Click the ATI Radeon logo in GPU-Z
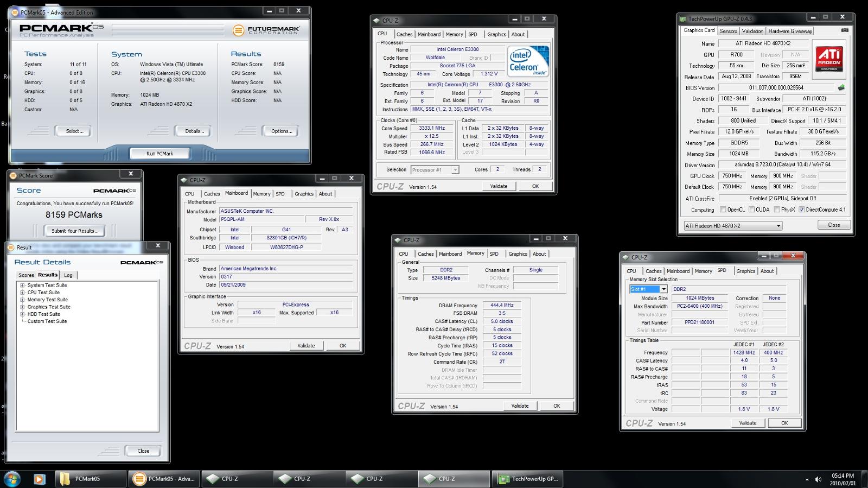The width and height of the screenshot is (868, 488). pos(829,60)
